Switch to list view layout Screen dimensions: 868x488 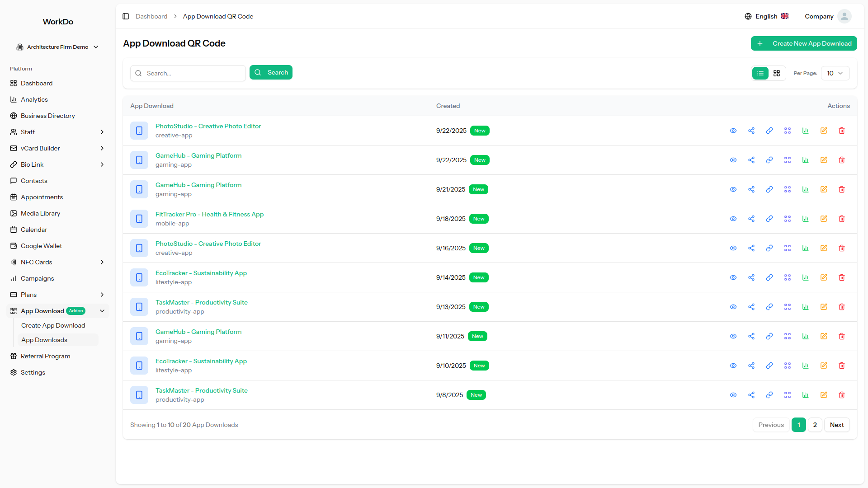click(760, 73)
